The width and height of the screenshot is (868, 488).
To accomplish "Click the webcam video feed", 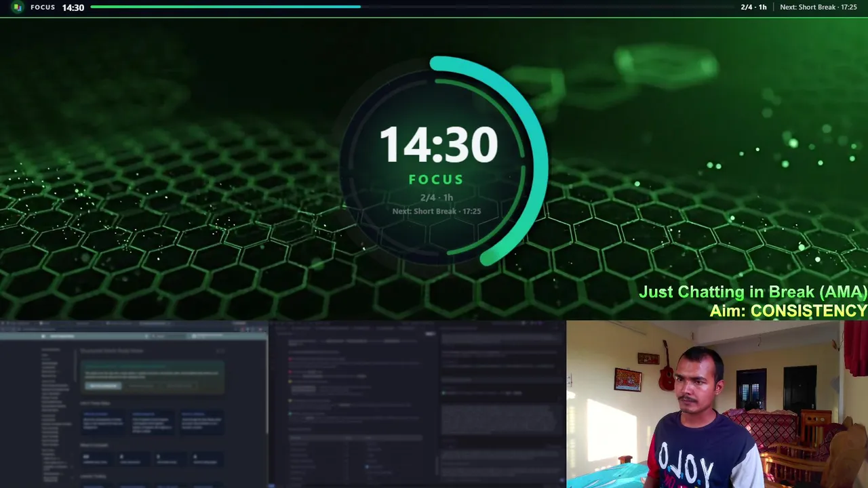I will point(717,405).
